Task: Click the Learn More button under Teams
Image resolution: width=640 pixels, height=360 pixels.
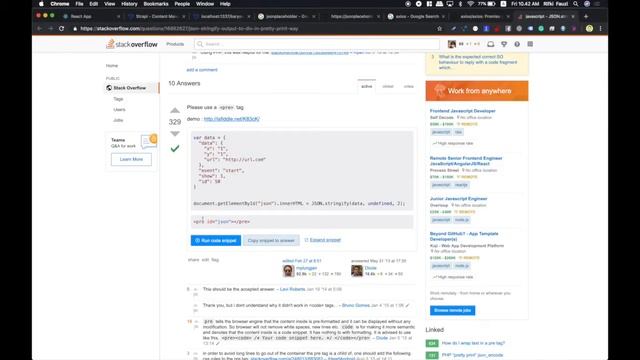Action: point(131,159)
